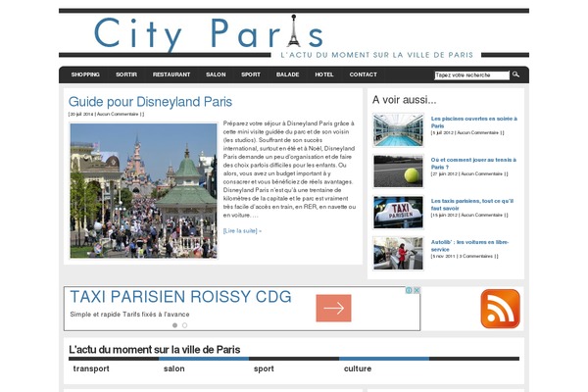The width and height of the screenshot is (588, 392).
Task: Open 'Guide pour Disneyland Paris' article title
Action: click(x=150, y=102)
